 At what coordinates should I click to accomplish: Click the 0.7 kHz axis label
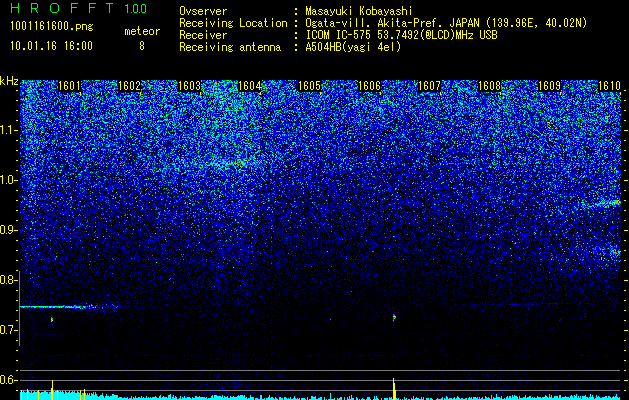pyautogui.click(x=9, y=330)
